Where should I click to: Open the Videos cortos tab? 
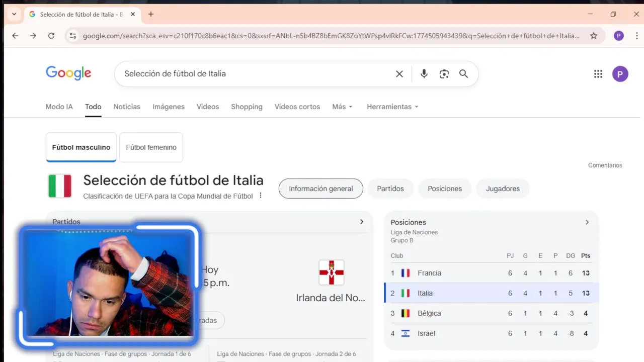297,107
